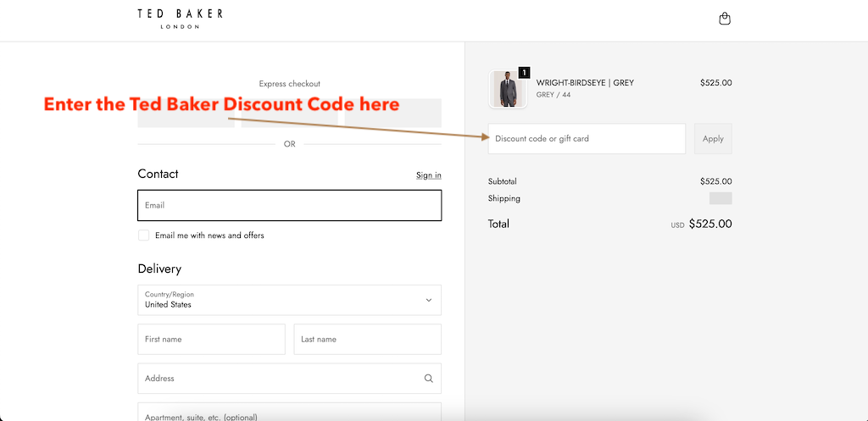Follow the Sign in link

tap(428, 175)
